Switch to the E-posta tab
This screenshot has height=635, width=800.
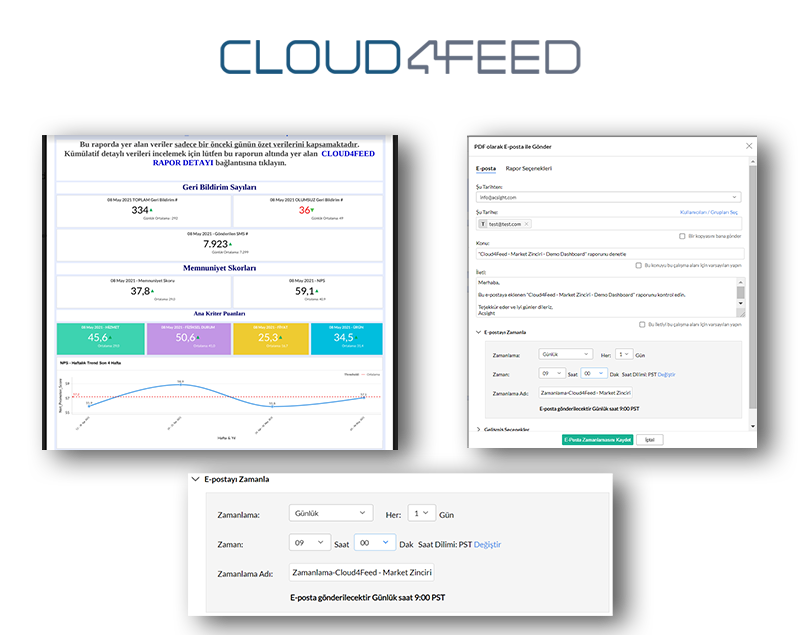click(485, 168)
